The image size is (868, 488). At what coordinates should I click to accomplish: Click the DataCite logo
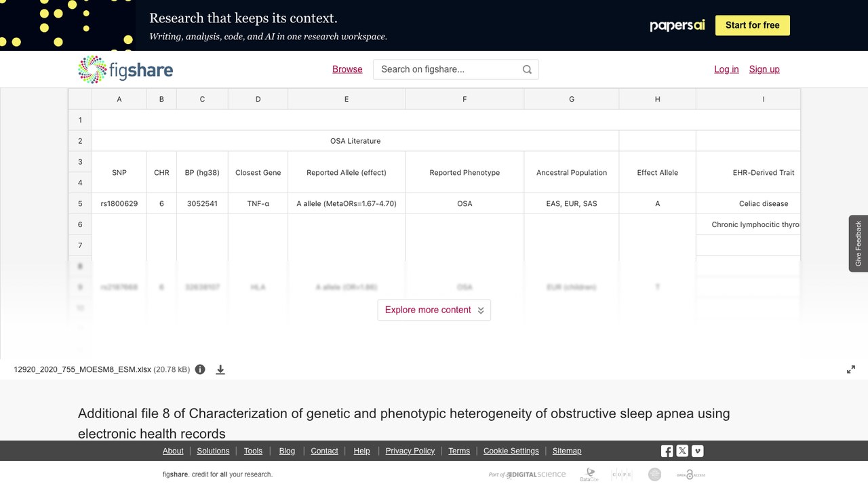pos(589,474)
